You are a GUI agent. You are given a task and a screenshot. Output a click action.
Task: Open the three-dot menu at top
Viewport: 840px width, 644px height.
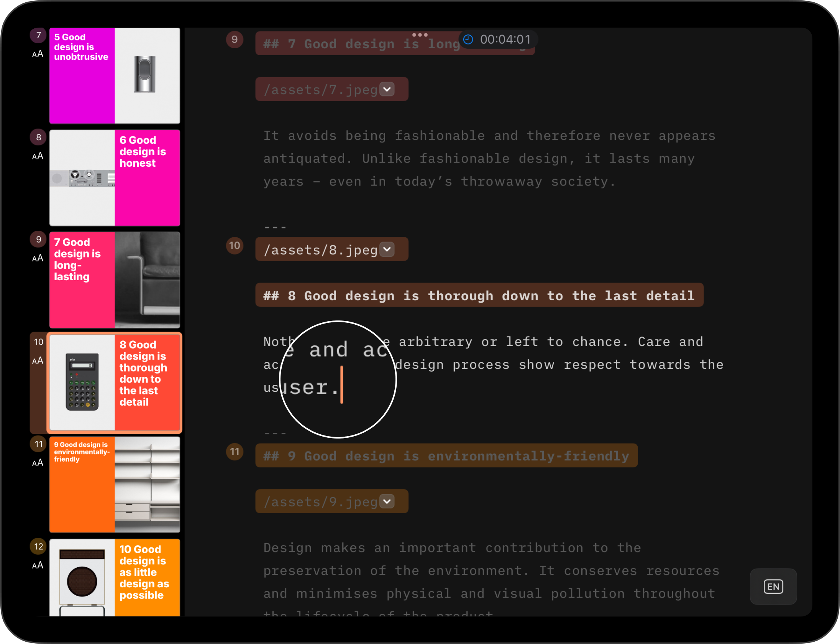pyautogui.click(x=420, y=34)
